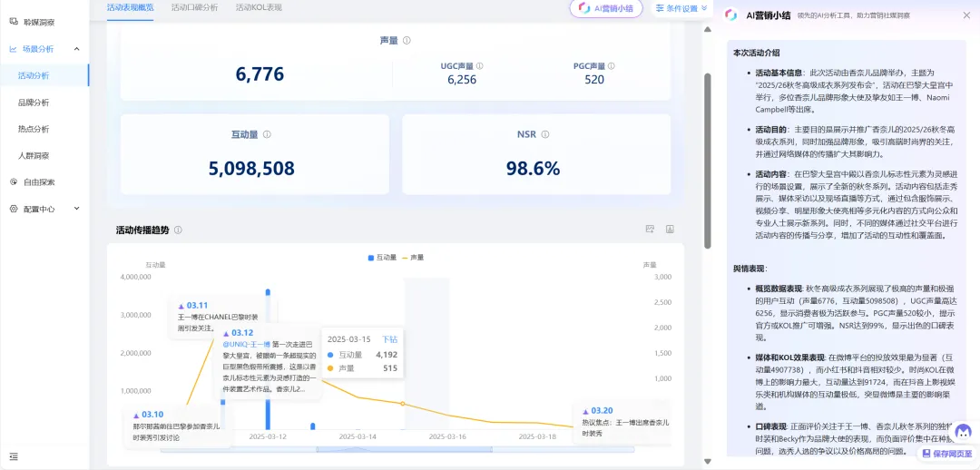Viewport: 980px width, 470px height.
Task: Collapse the sidebar with the bottom menu icon
Action: (14, 457)
